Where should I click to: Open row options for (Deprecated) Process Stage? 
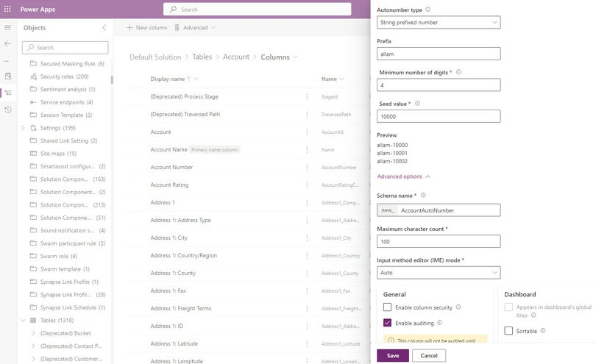tap(307, 97)
